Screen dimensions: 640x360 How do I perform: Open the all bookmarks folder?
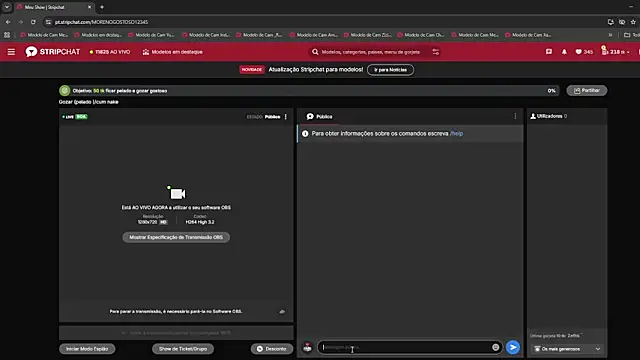click(x=631, y=35)
